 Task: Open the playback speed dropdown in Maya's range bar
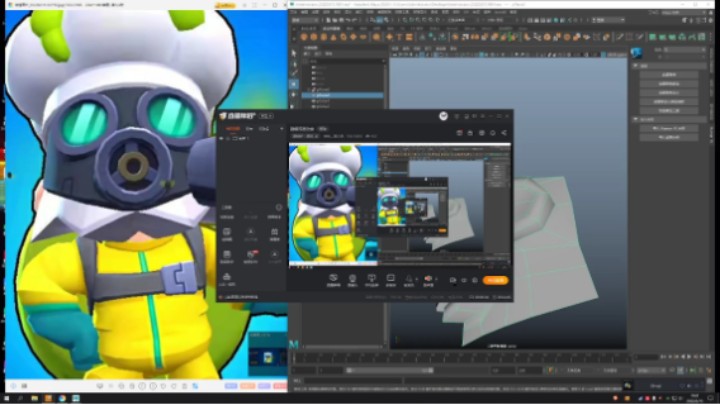(651, 370)
